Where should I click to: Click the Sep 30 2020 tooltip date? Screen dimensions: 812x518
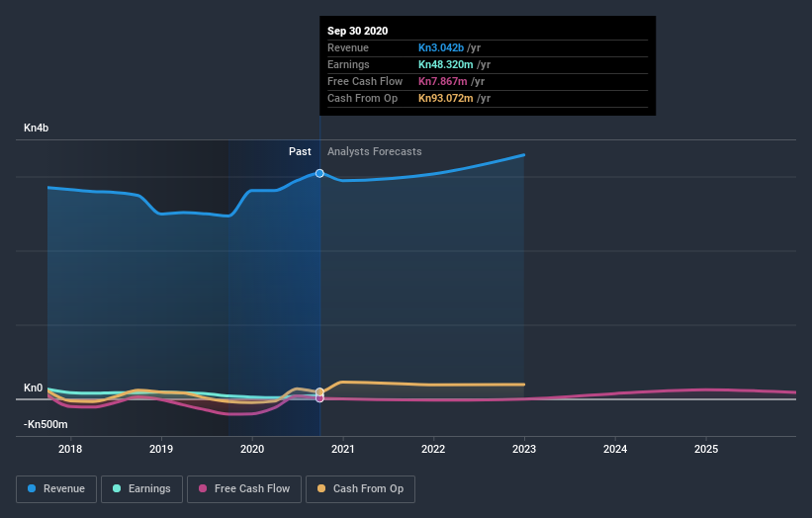tap(357, 31)
